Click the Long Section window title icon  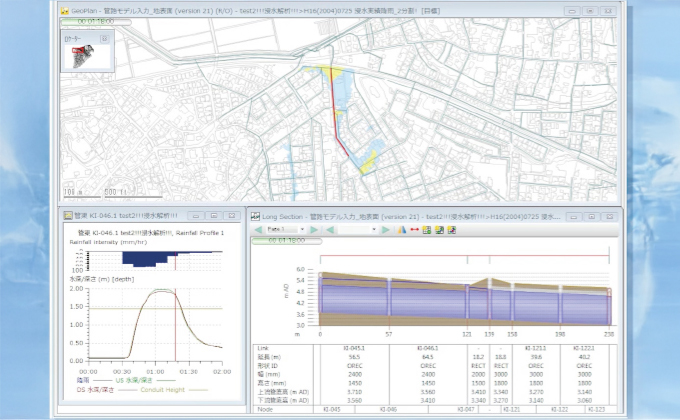point(255,215)
